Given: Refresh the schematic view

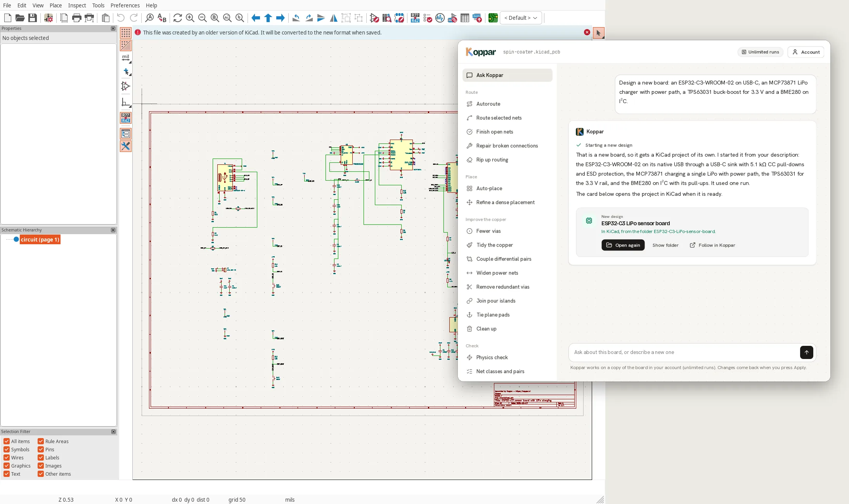Looking at the screenshot, I should pos(178,18).
